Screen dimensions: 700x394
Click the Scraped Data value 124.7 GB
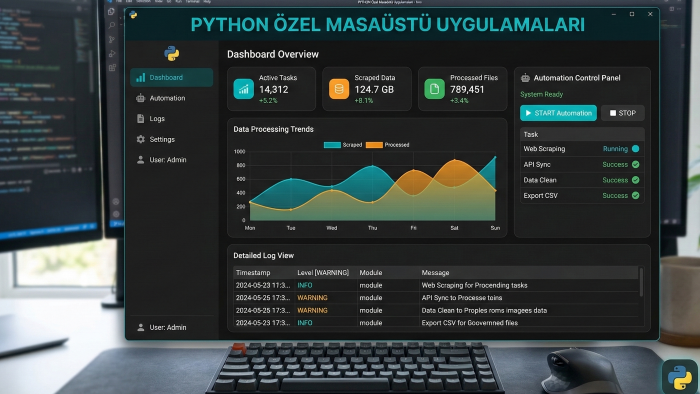(374, 90)
